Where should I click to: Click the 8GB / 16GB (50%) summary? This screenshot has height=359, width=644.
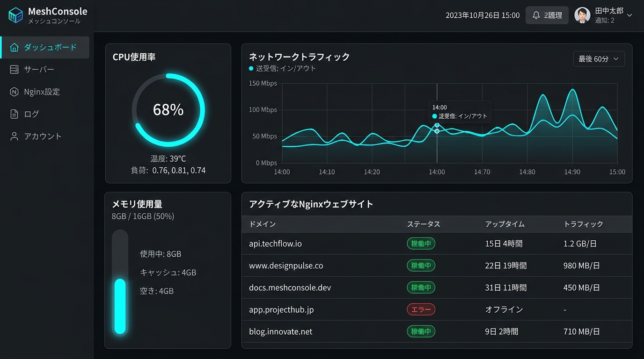point(143,216)
